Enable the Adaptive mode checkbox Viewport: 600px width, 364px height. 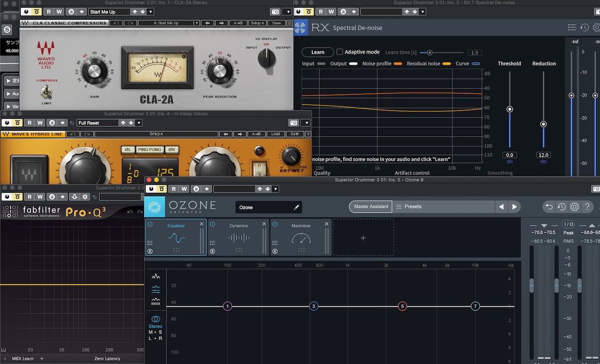(339, 52)
